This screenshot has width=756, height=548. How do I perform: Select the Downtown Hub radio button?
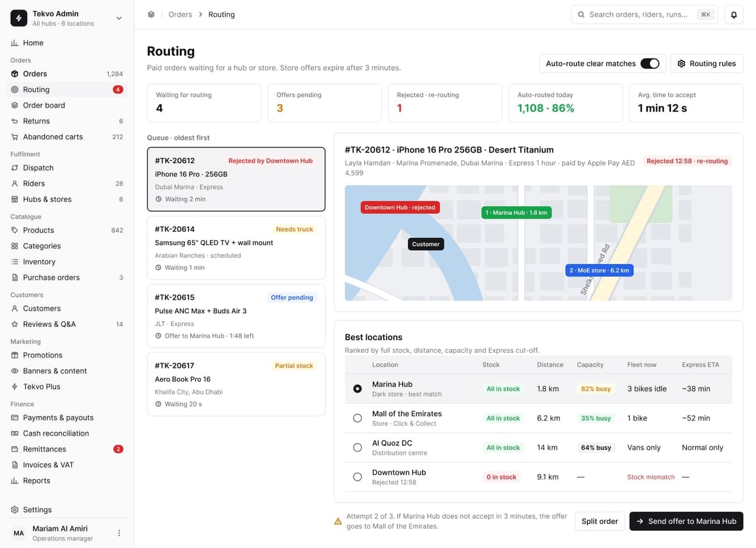357,477
